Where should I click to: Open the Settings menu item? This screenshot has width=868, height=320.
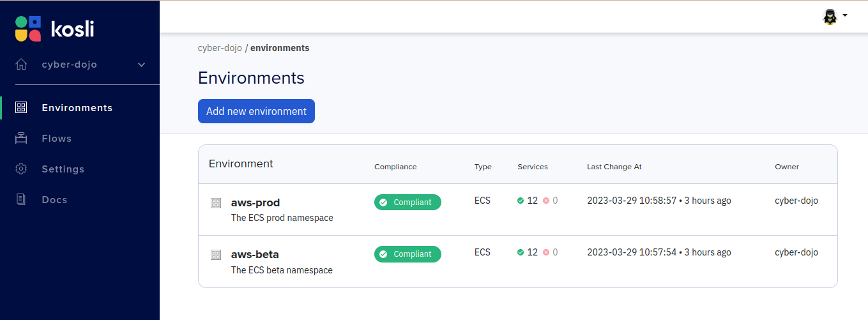63,169
